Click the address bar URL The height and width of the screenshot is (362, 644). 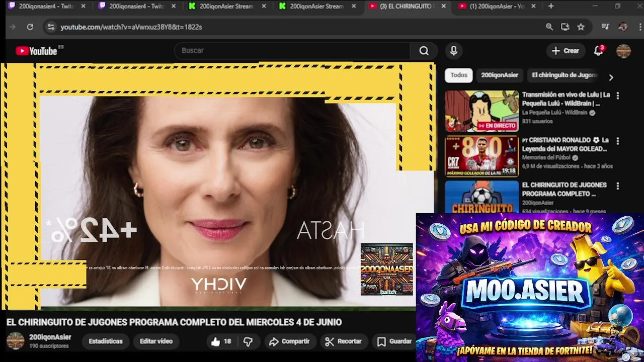tap(131, 27)
